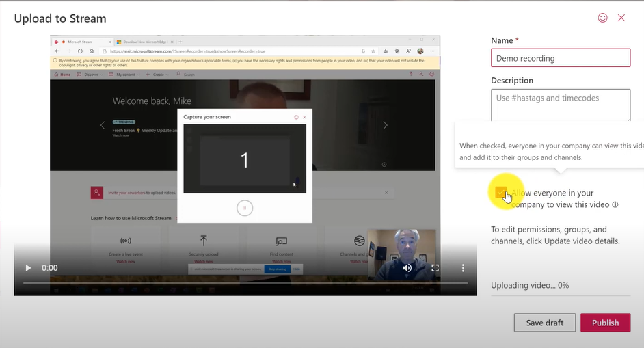Click the 'Upload to Stream' dialog title
The image size is (644, 348).
[60, 18]
